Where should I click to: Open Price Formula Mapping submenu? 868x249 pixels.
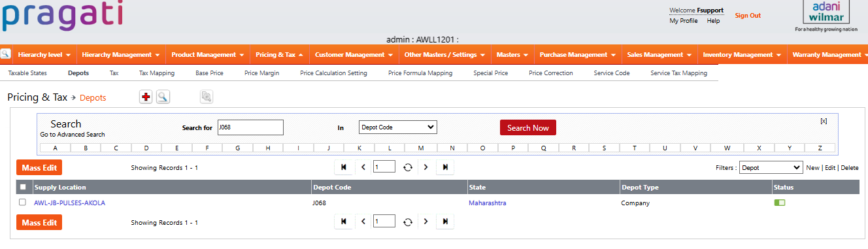(x=420, y=73)
